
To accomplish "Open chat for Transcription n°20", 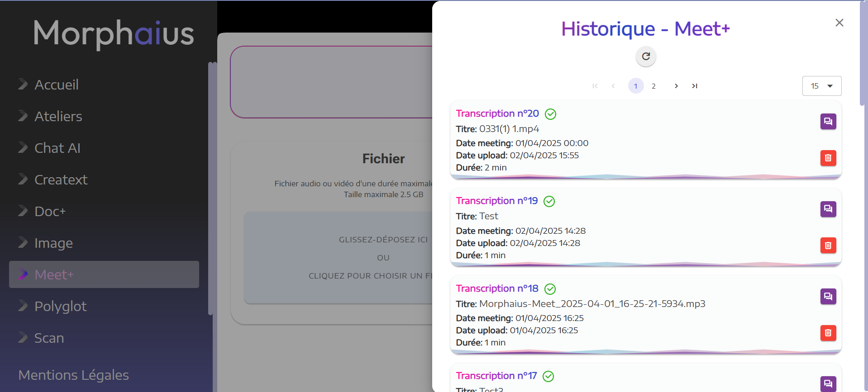I will tap(828, 122).
